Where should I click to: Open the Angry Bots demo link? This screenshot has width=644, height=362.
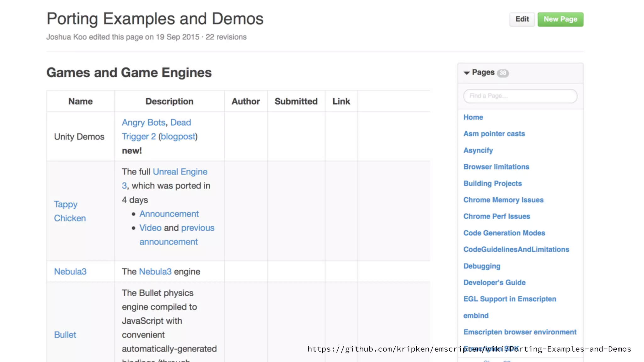(x=143, y=123)
